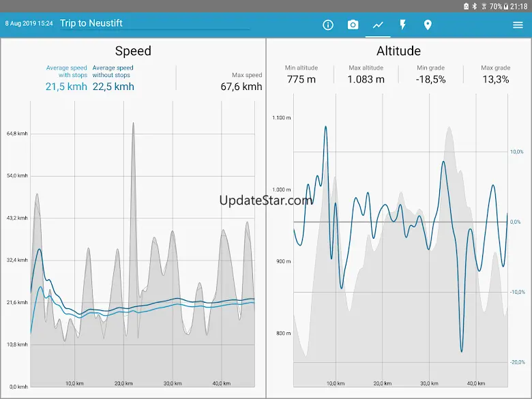This screenshot has width=532, height=399.
Task: Tap the Min grade -18,5% value
Action: click(x=431, y=79)
